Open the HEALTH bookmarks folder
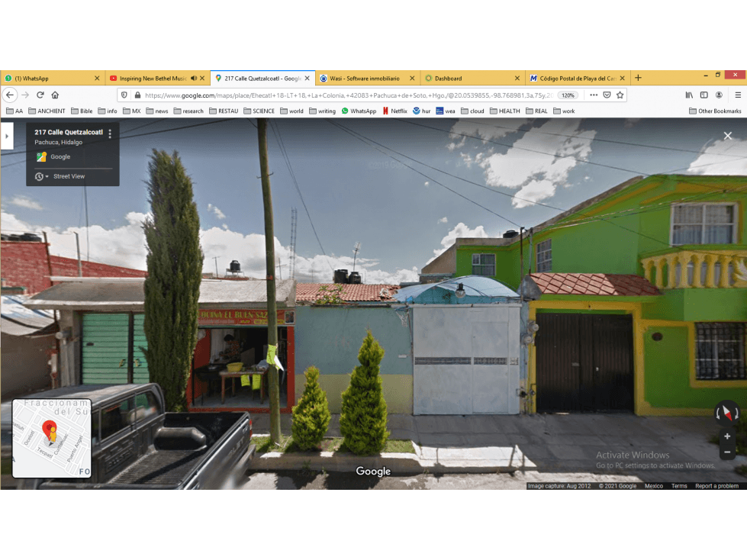The width and height of the screenshot is (747, 560). [x=505, y=111]
